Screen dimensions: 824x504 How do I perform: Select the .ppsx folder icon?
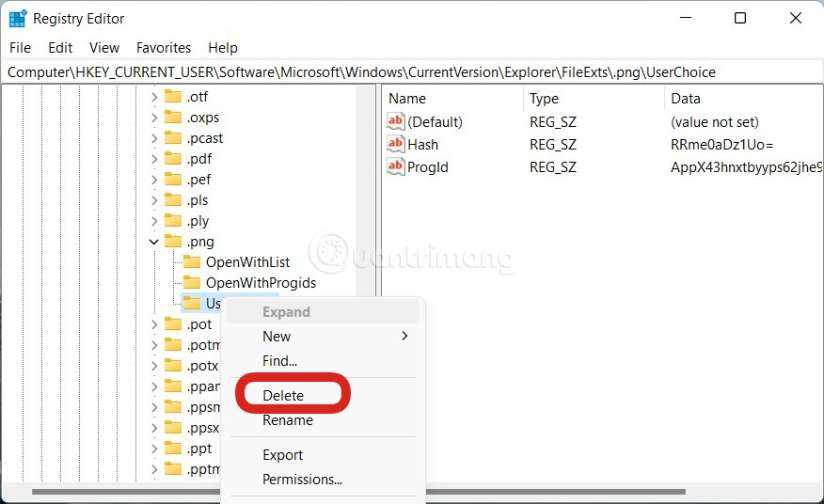pos(173,428)
